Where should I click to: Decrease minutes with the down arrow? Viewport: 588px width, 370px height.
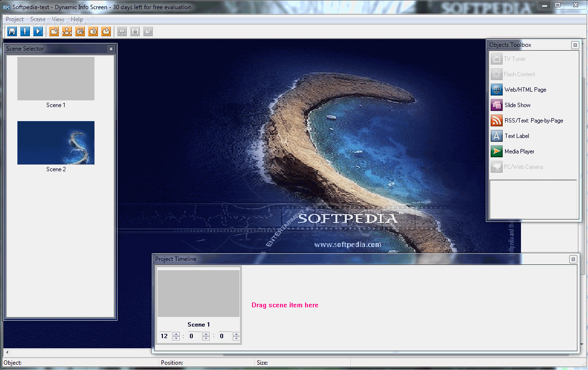[x=206, y=339]
